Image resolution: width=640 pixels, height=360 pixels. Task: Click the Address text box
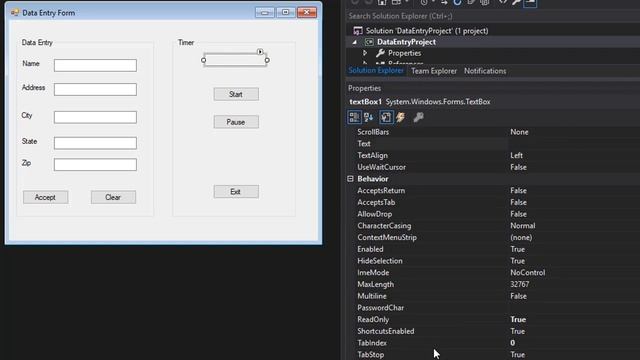(95, 89)
